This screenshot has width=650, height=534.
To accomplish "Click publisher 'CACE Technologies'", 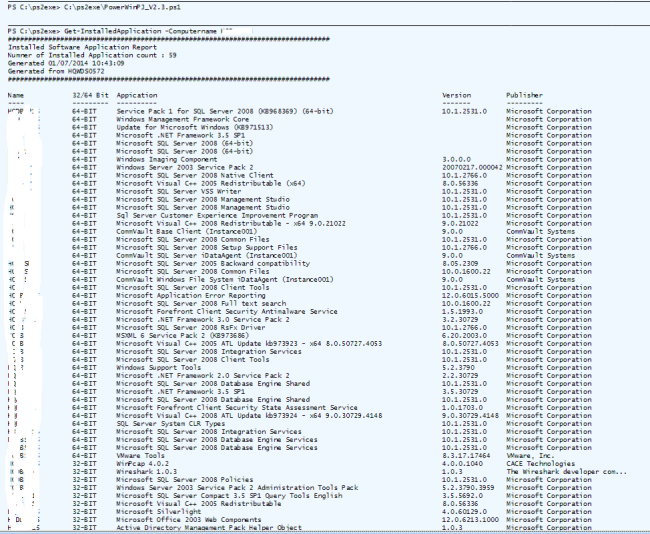I will coord(540,464).
